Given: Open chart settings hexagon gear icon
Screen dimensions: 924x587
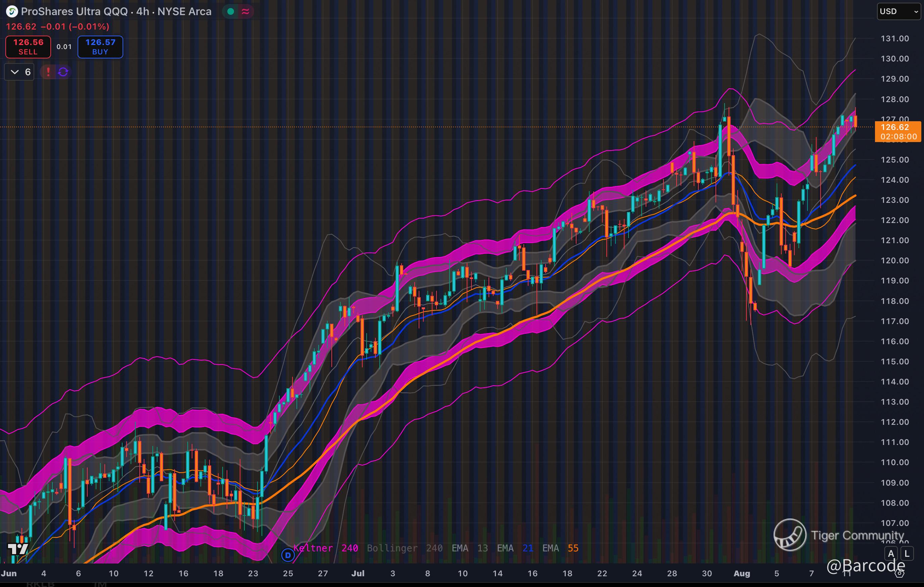Looking at the screenshot, I should pos(900,574).
